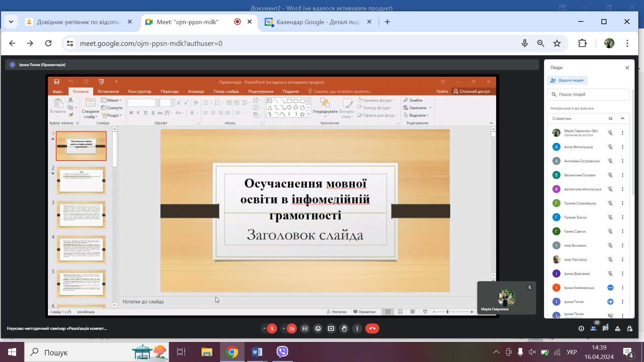Select participant Інна Волянюк
The image size is (644, 362).
pyautogui.click(x=588, y=245)
